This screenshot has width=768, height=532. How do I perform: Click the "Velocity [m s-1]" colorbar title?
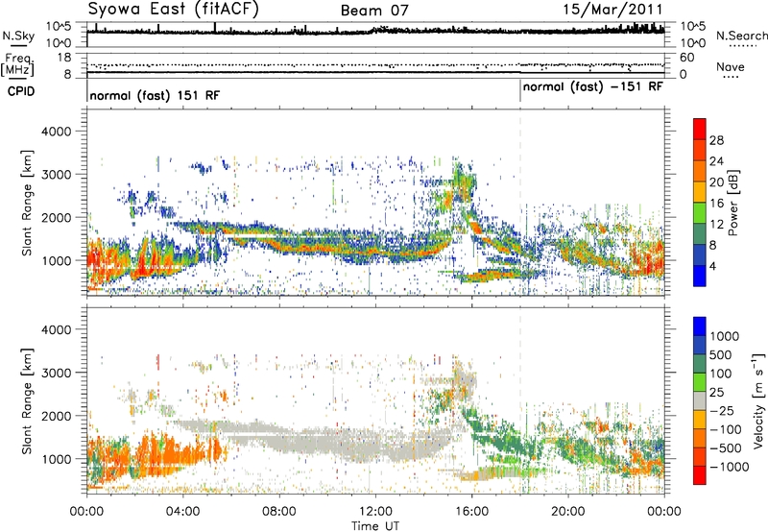(758, 400)
